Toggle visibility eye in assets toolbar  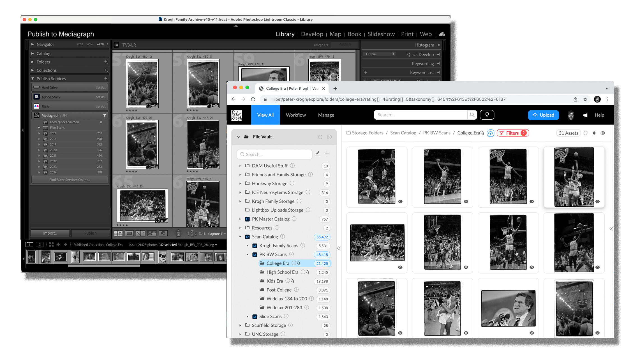pyautogui.click(x=603, y=133)
